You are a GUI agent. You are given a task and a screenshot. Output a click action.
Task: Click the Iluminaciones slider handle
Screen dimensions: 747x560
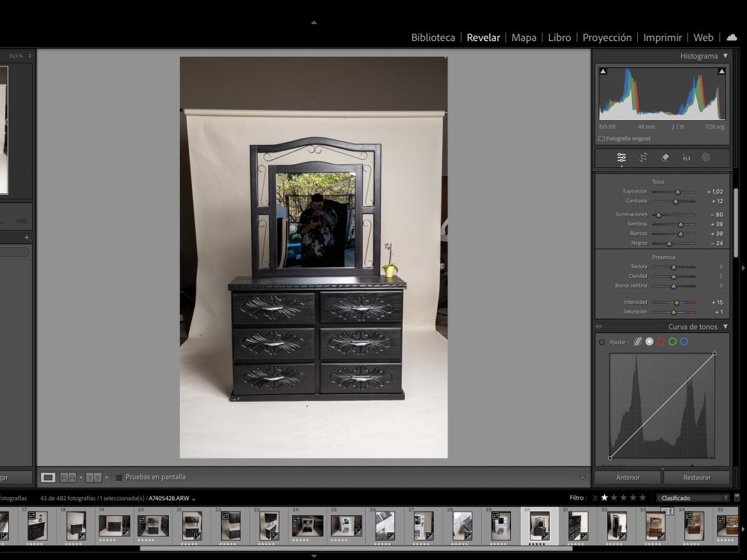(658, 215)
